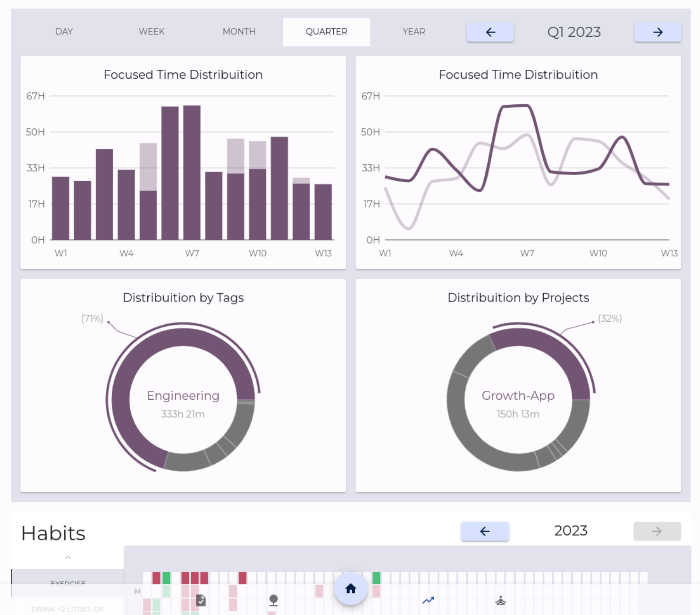Go to previous year in Habits
Screen dimensions: 700x615
tap(485, 531)
